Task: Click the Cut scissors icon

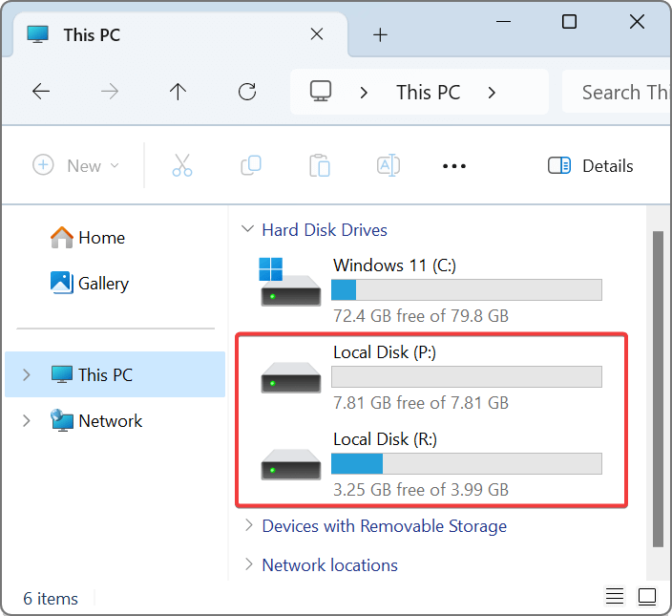Action: [x=182, y=165]
